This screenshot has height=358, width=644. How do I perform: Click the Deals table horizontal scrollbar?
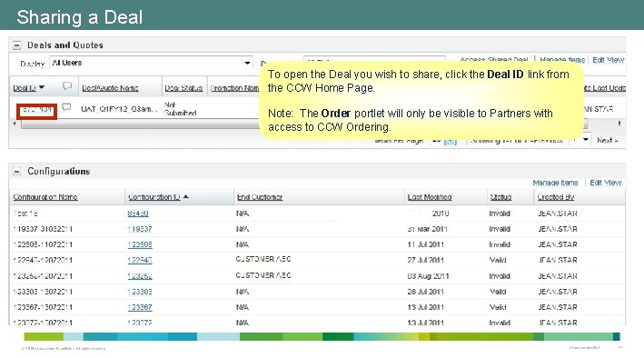140,124
